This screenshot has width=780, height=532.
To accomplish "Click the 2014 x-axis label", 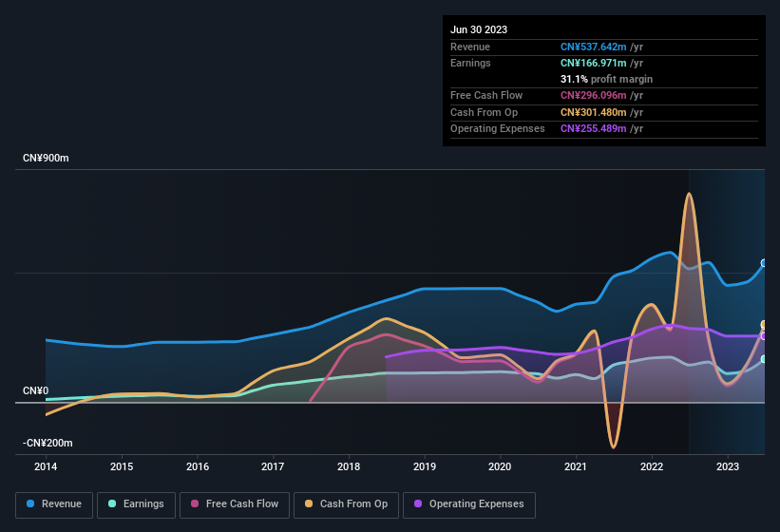I will coord(46,466).
